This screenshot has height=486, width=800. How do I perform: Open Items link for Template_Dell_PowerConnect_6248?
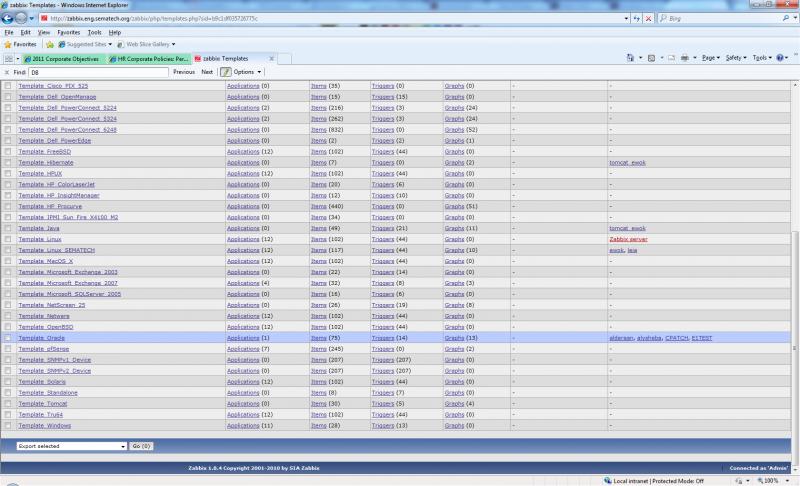(318, 130)
